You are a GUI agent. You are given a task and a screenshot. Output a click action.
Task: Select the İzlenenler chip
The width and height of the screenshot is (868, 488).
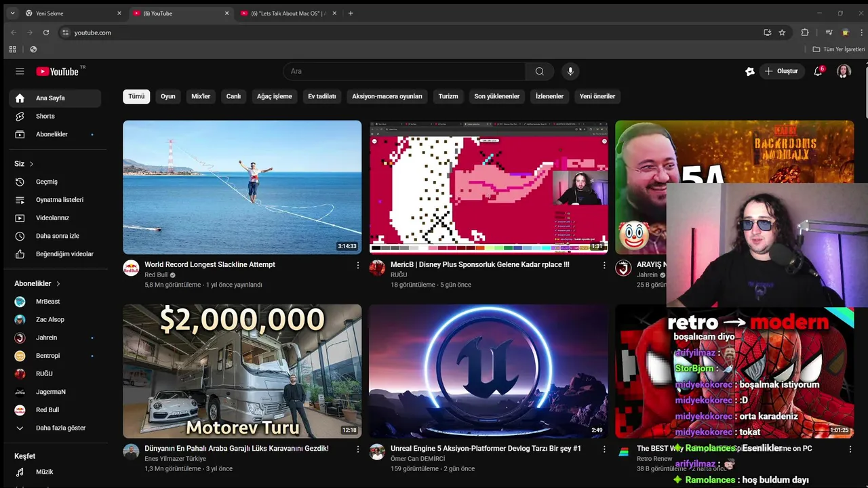click(x=550, y=96)
